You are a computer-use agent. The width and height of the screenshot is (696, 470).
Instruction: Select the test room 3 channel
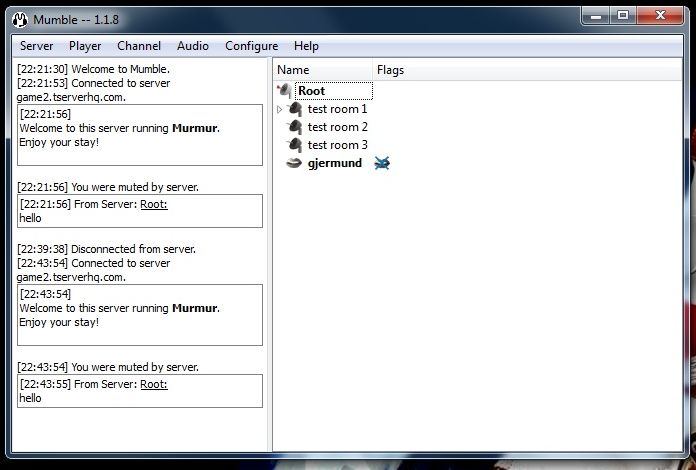(337, 145)
